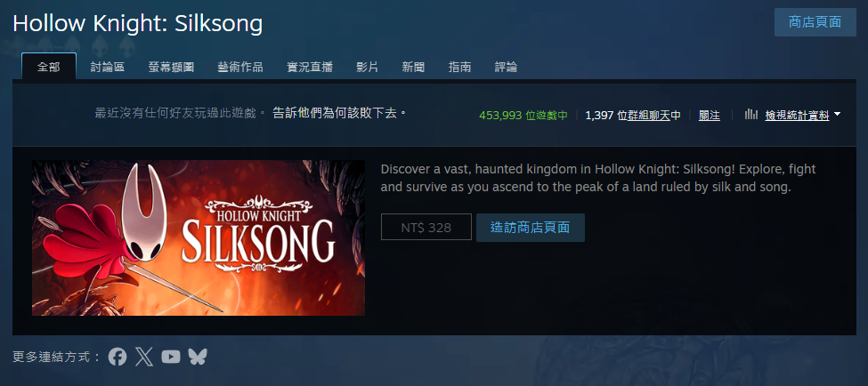Select the 實況直播 tab
Image resolution: width=868 pixels, height=386 pixels.
click(310, 68)
